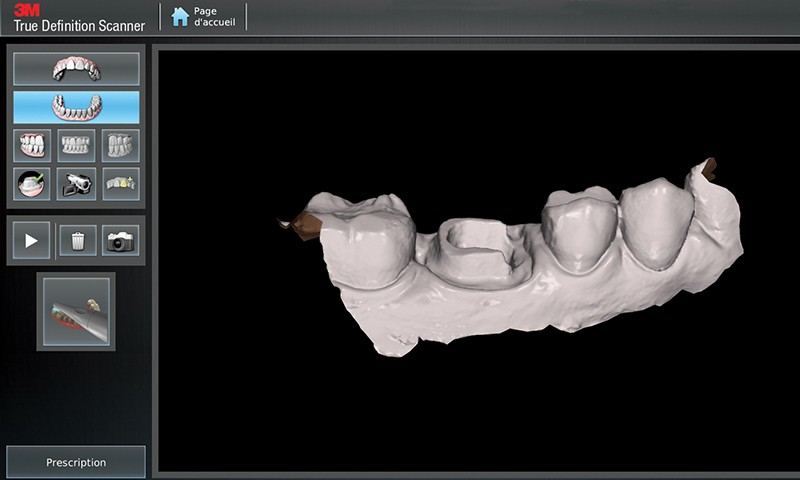
Task: Click the video camera icon
Action: (76, 183)
